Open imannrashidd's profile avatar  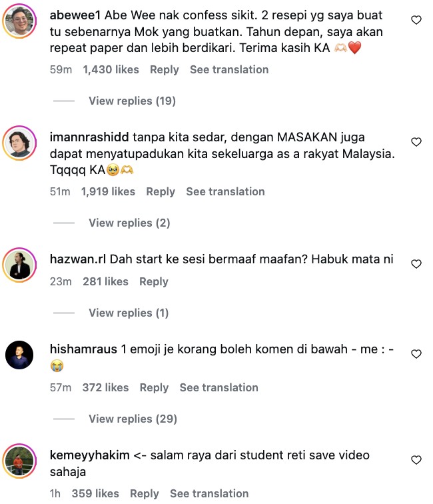pos(19,143)
